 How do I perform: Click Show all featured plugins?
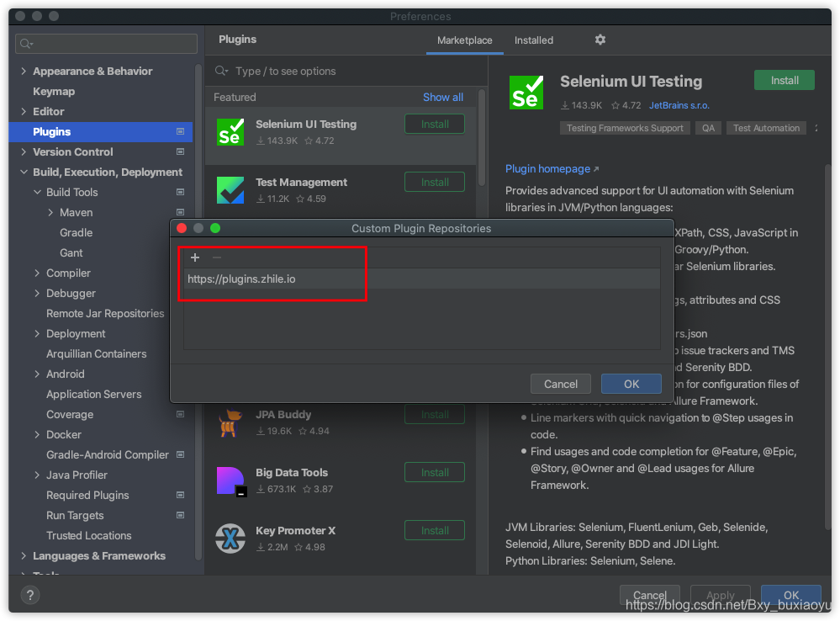click(x=442, y=97)
